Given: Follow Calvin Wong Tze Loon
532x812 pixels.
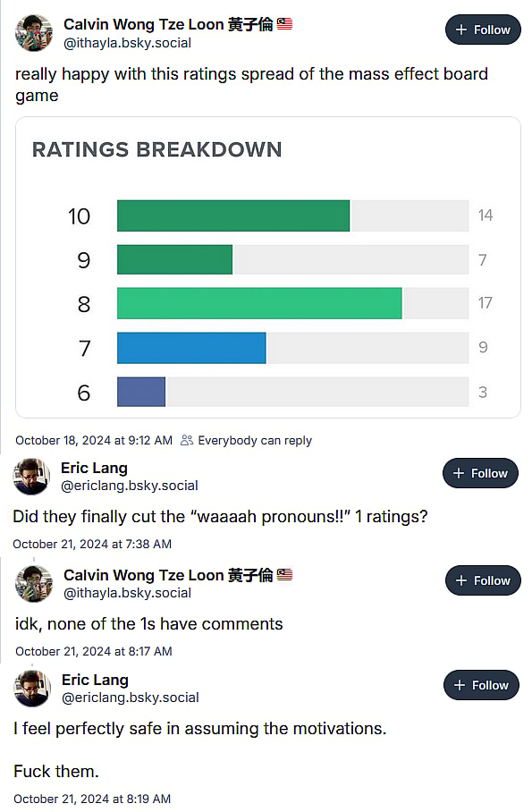Looking at the screenshot, I should click(483, 29).
